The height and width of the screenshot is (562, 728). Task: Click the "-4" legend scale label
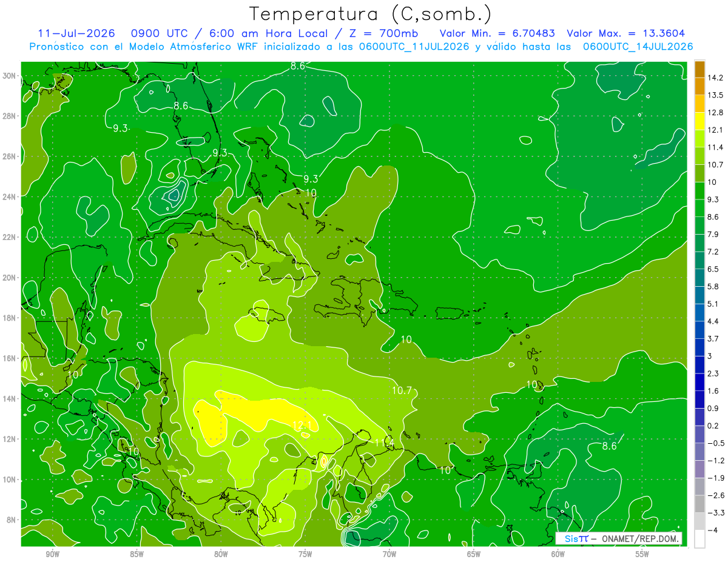pos(712,530)
